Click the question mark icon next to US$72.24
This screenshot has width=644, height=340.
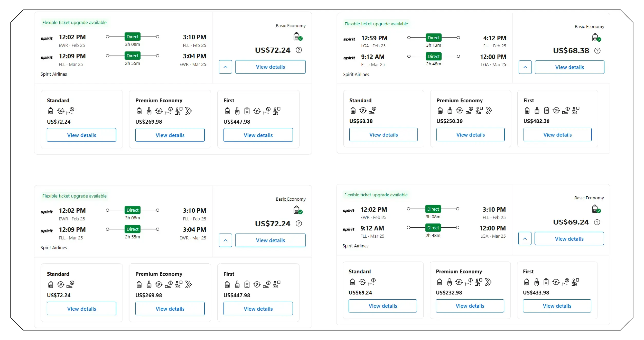click(x=298, y=50)
